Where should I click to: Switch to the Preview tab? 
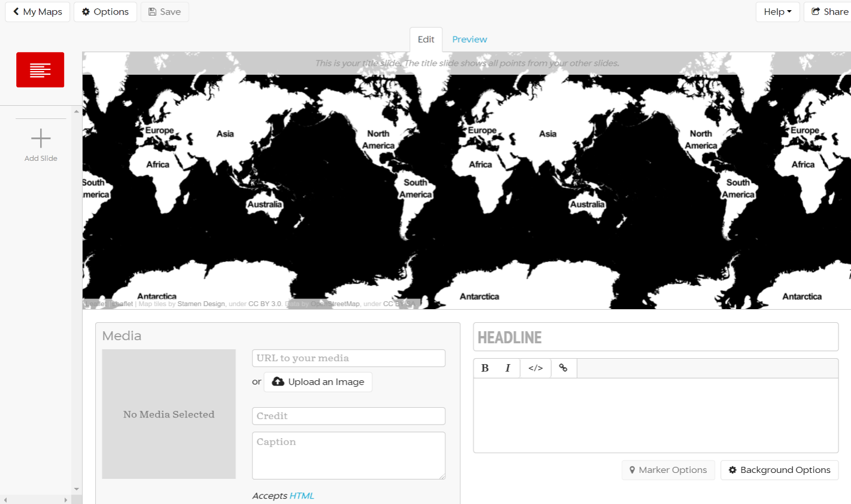click(469, 39)
